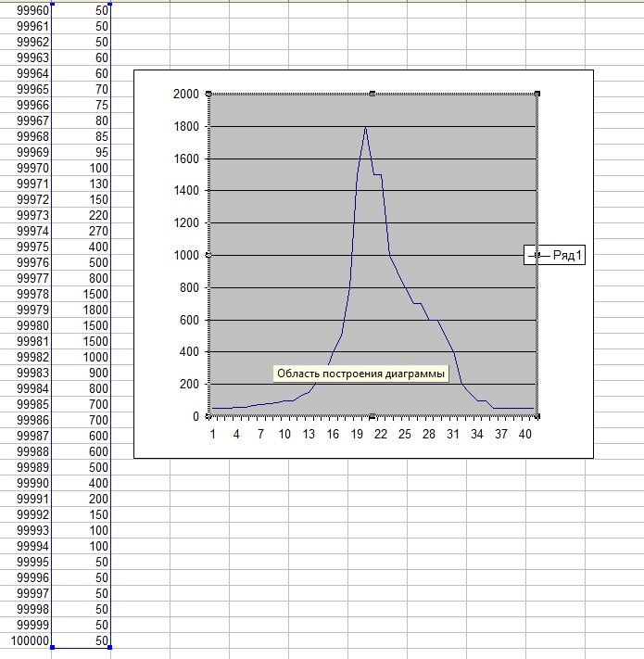The image size is (644, 659).
Task: Select cell containing 99973
Action: 26,215
